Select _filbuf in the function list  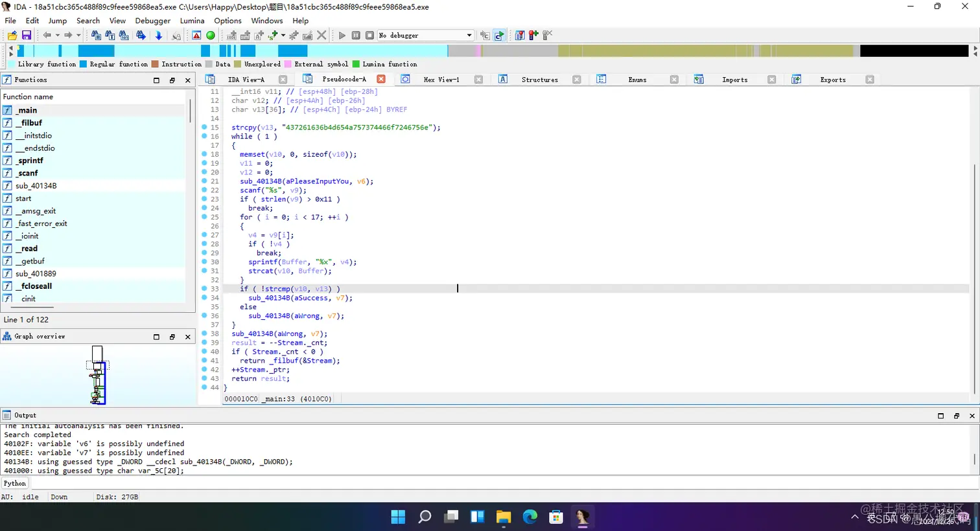click(x=93, y=123)
